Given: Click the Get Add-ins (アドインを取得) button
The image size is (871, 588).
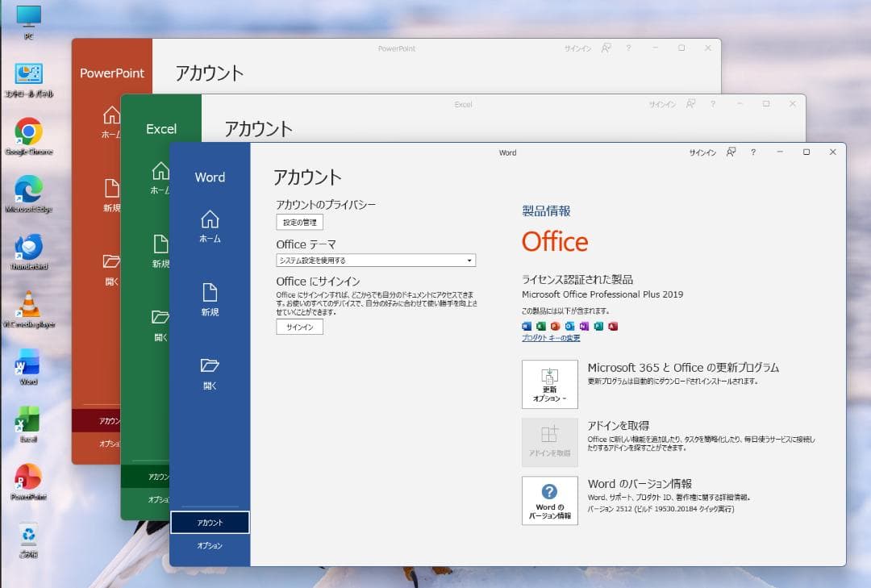Looking at the screenshot, I should [x=549, y=442].
